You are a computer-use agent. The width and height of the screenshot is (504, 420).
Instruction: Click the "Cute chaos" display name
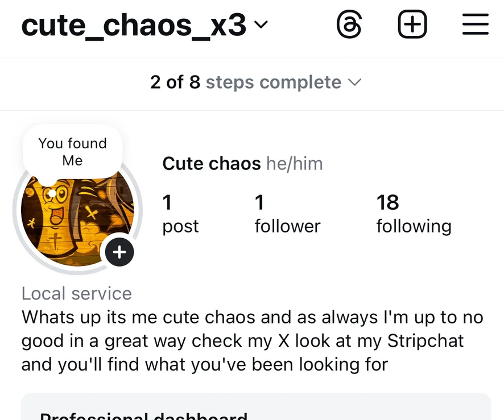click(x=211, y=164)
